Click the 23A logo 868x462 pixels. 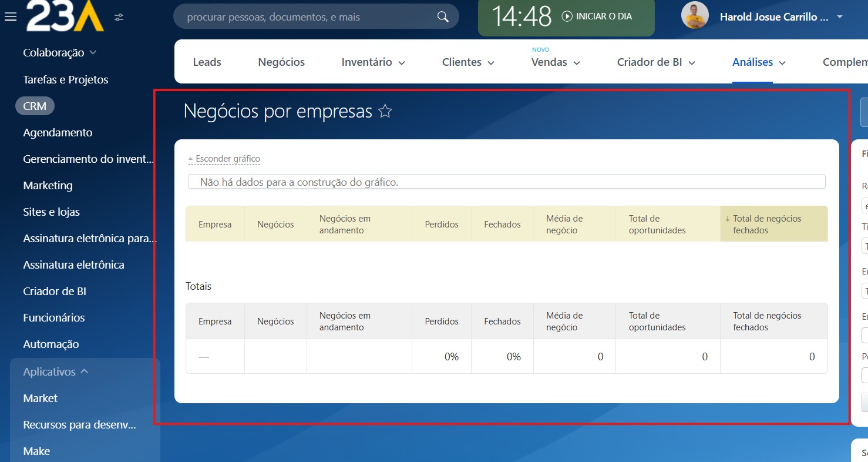[x=65, y=16]
